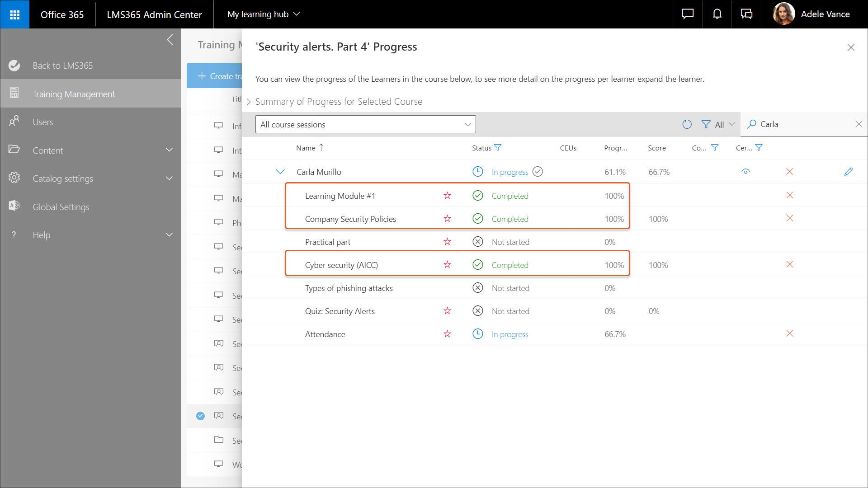
Task: Select Users in the left navigation
Action: pos(43,122)
